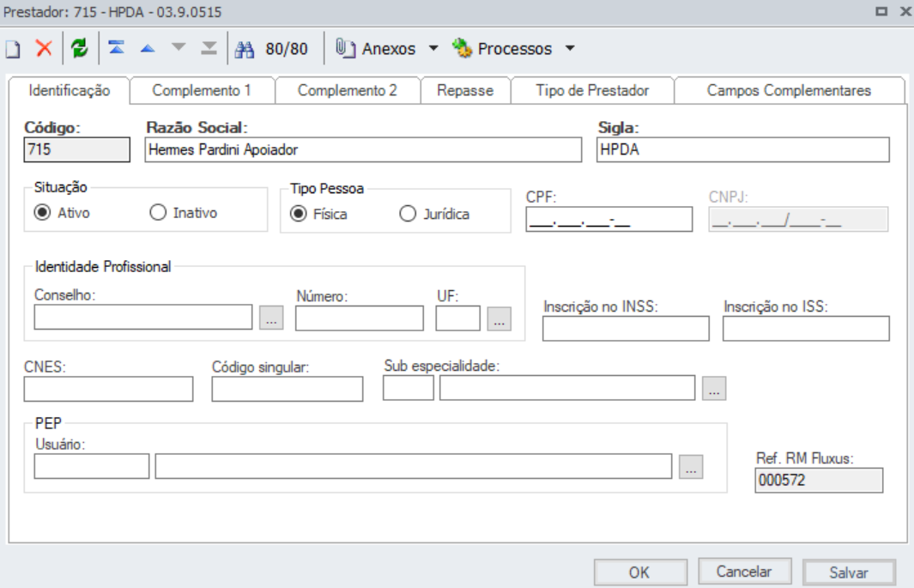Click the Sigla field containing HPDA
Viewport: 914px width, 588px height.
tap(743, 149)
